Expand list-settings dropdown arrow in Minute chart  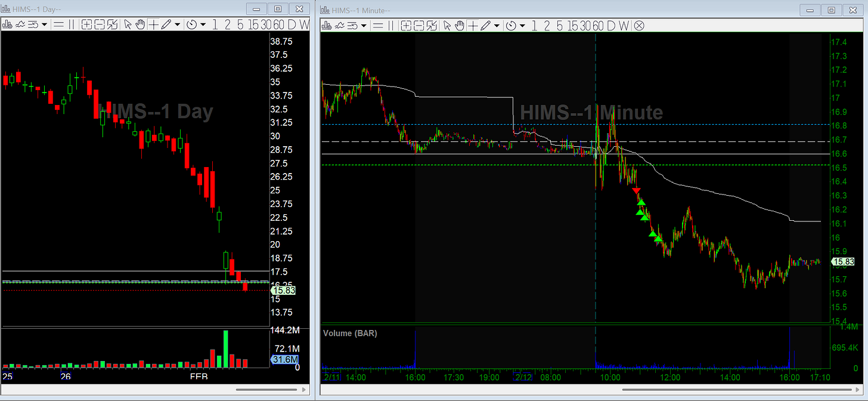(x=364, y=25)
